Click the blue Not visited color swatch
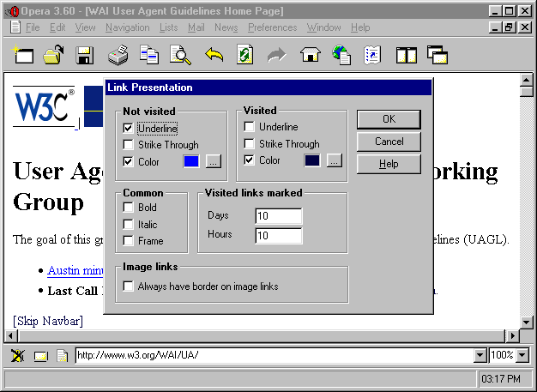 pyautogui.click(x=191, y=160)
